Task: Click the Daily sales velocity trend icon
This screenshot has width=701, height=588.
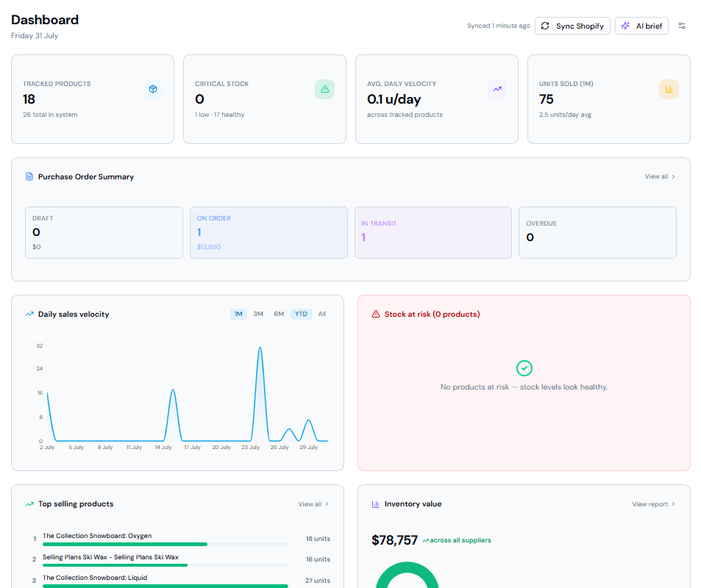Action: (29, 314)
